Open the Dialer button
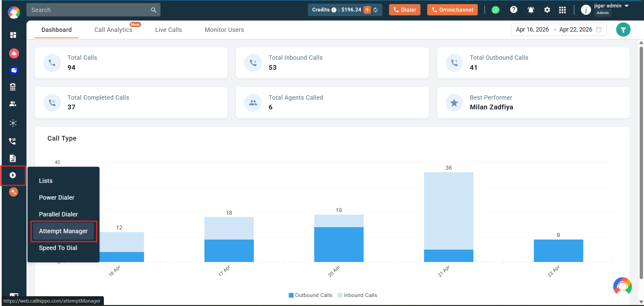This screenshot has height=306, width=644. tap(404, 10)
